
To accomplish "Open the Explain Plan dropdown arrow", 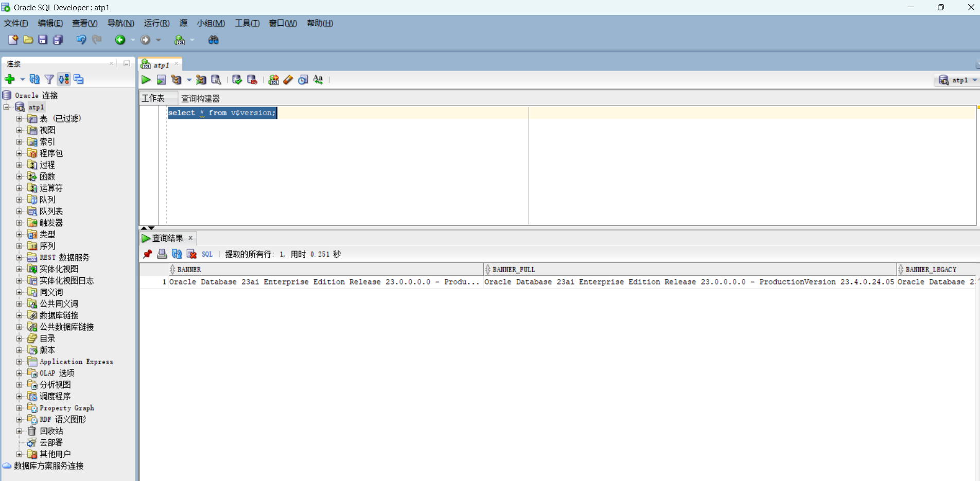I will coord(189,80).
